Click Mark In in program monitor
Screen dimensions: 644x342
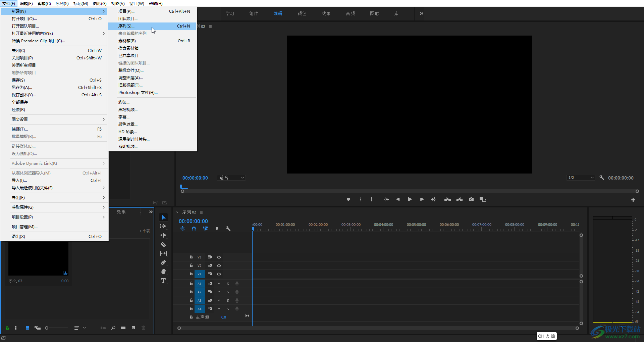click(361, 199)
